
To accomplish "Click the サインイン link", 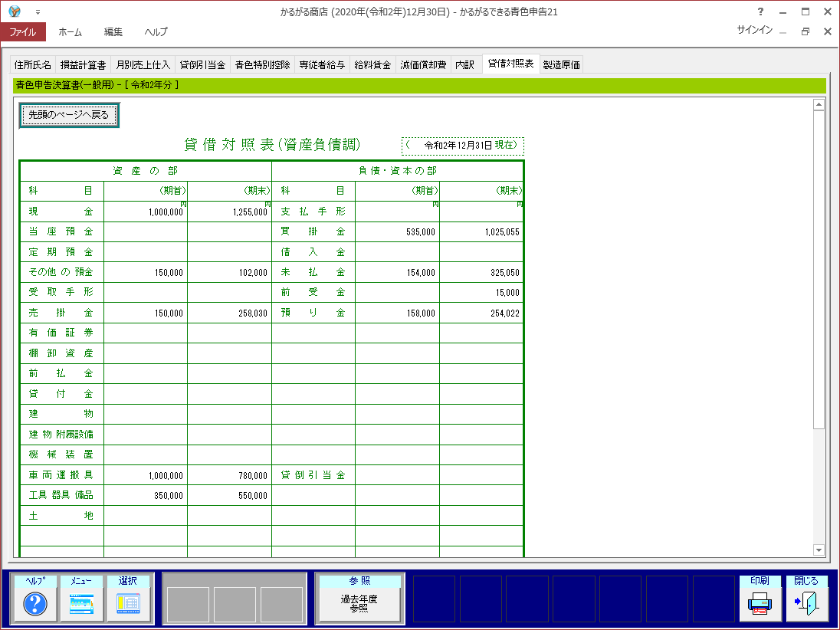I will click(754, 30).
